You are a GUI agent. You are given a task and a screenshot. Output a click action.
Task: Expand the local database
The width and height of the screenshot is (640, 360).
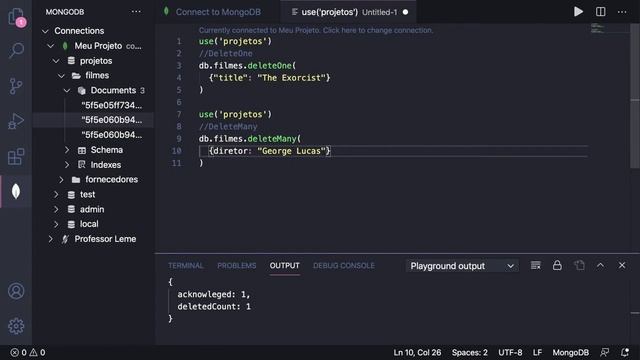pos(56,224)
